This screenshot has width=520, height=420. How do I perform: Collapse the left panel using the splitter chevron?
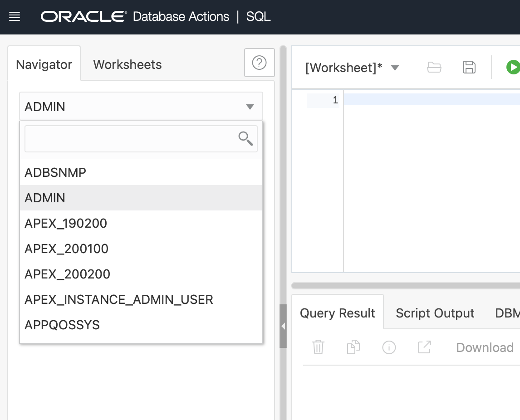tap(283, 326)
